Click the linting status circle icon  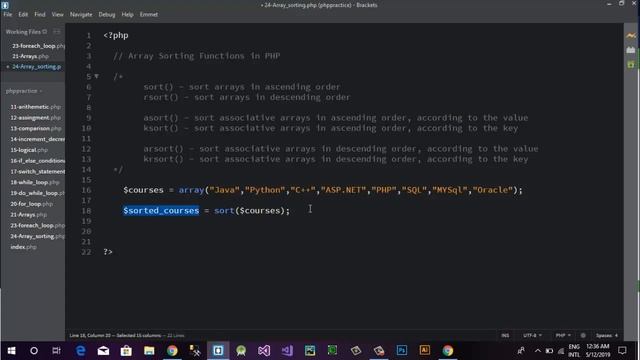point(583,336)
